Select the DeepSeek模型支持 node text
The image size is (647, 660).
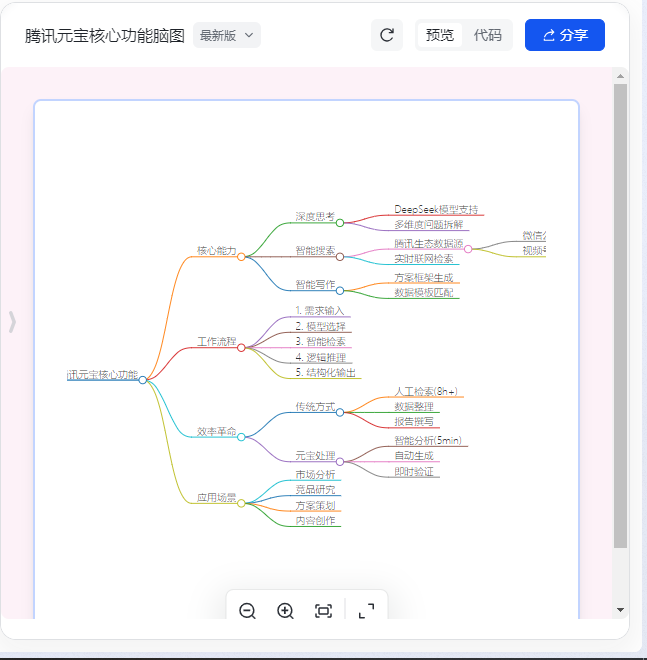tap(436, 209)
